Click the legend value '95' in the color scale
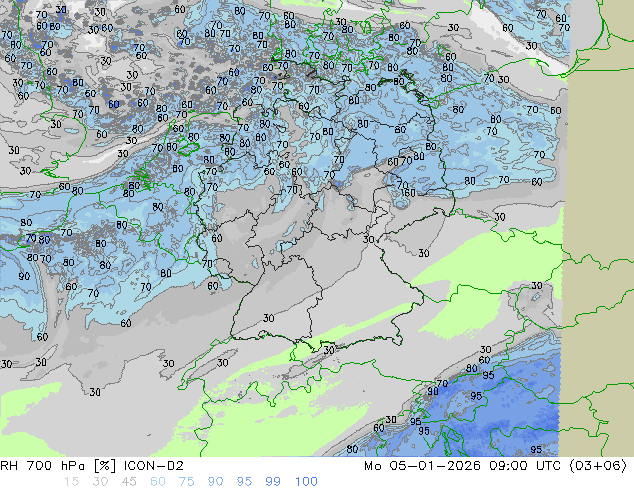The height and width of the screenshot is (490, 634). pyautogui.click(x=244, y=482)
